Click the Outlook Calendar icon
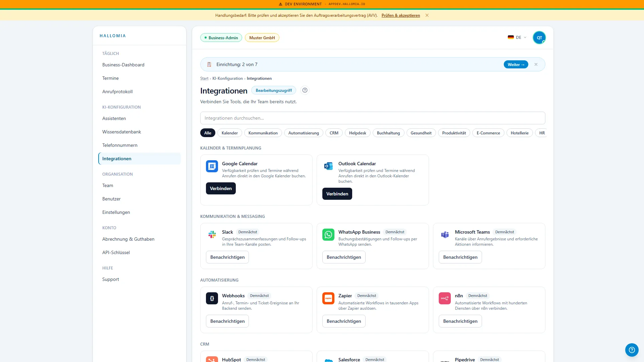 (328, 166)
